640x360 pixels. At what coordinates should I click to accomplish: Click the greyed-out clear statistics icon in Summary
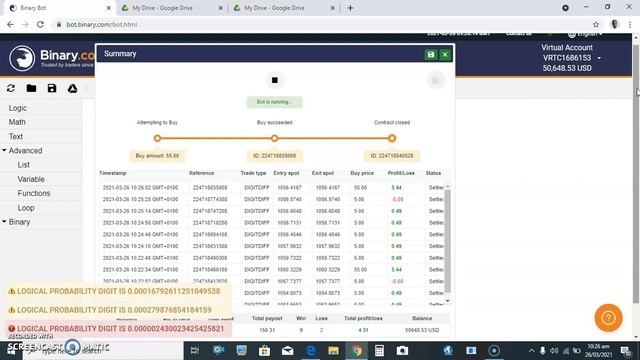coord(436,80)
